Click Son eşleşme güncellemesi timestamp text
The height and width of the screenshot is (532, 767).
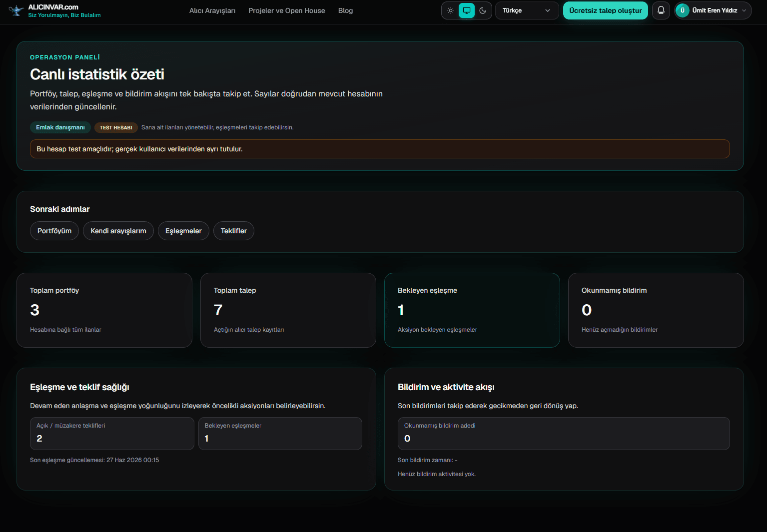[x=94, y=460]
